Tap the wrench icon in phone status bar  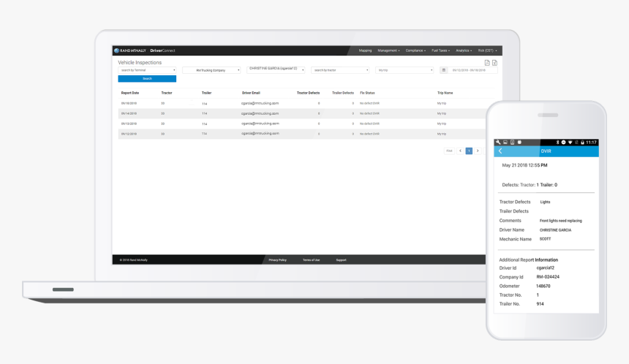(x=497, y=142)
